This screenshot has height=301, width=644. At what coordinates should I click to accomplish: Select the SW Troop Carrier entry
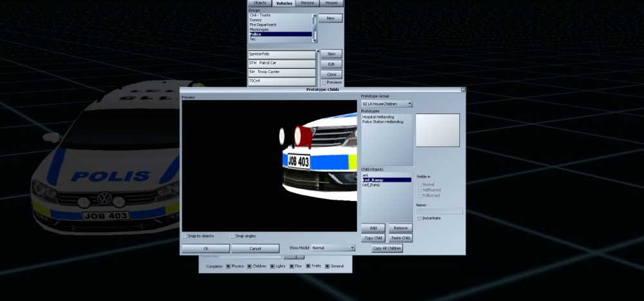point(281,72)
